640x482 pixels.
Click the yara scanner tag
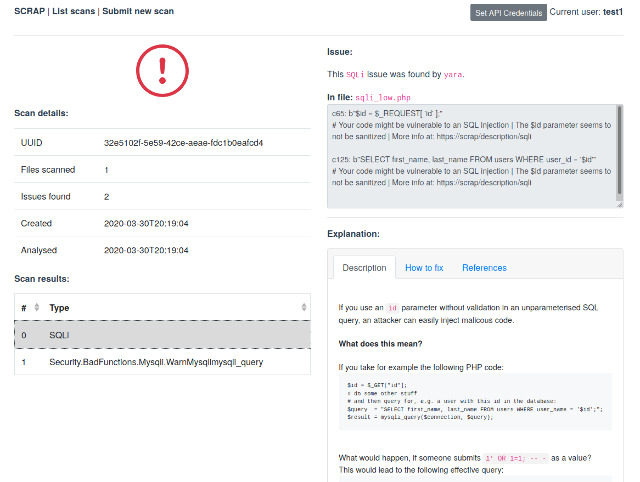[x=453, y=74]
